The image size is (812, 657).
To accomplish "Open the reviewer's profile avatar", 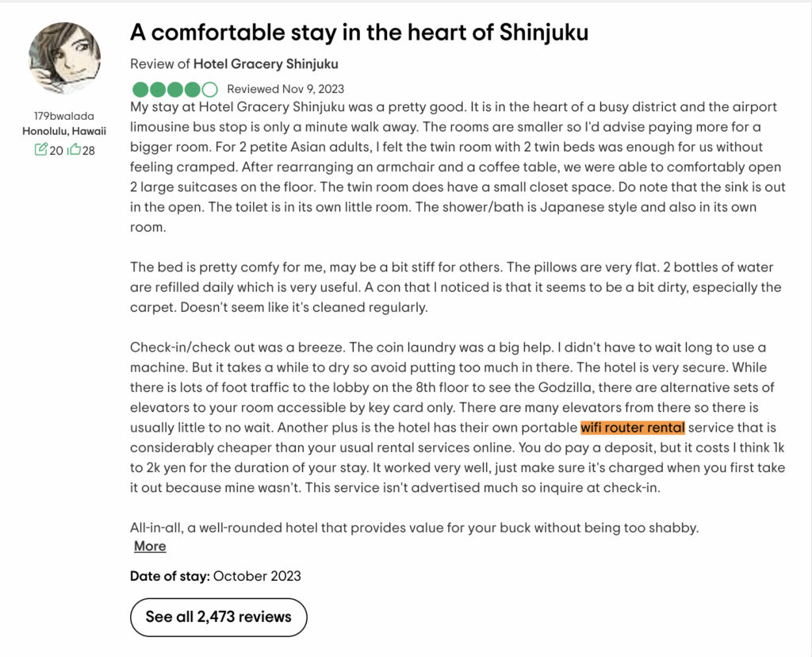I will [64, 58].
